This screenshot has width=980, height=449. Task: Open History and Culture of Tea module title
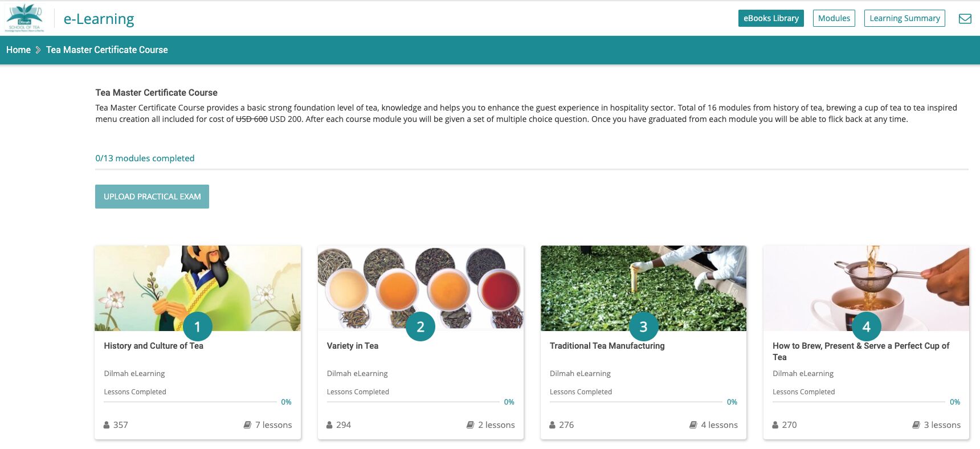(x=153, y=346)
